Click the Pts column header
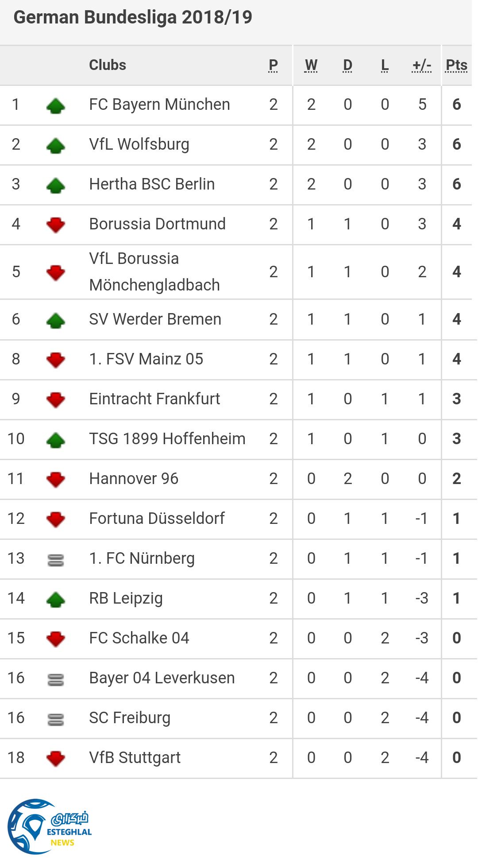The image size is (478, 868). click(456, 65)
